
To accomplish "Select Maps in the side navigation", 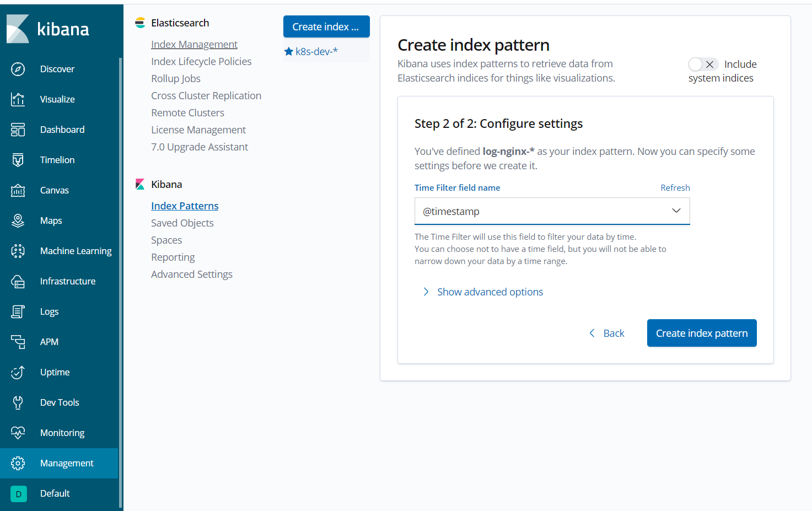I will pos(51,220).
